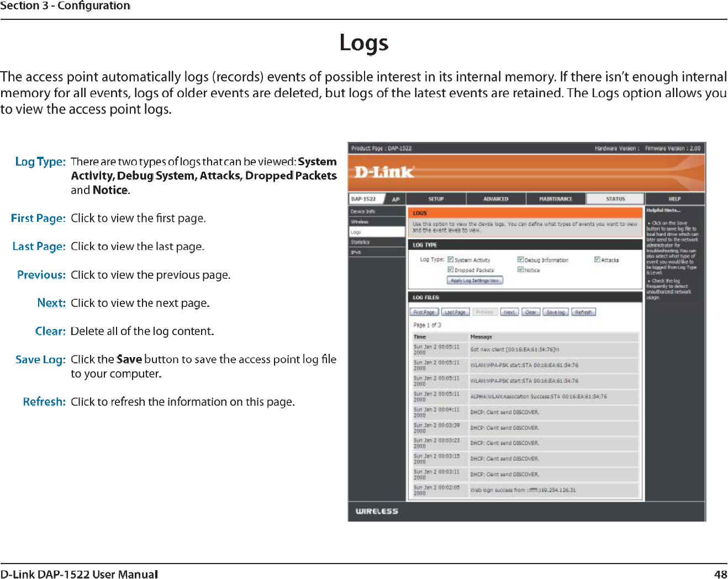Screen dimensions: 728x579
Task: Click the Save log button
Action: pos(556,312)
